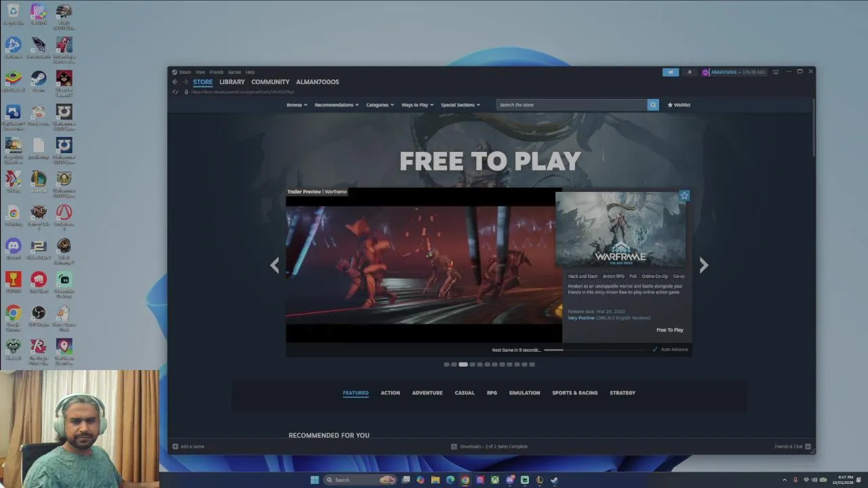Show hidden system tray icons chevron
868x488 pixels.
tap(785, 480)
